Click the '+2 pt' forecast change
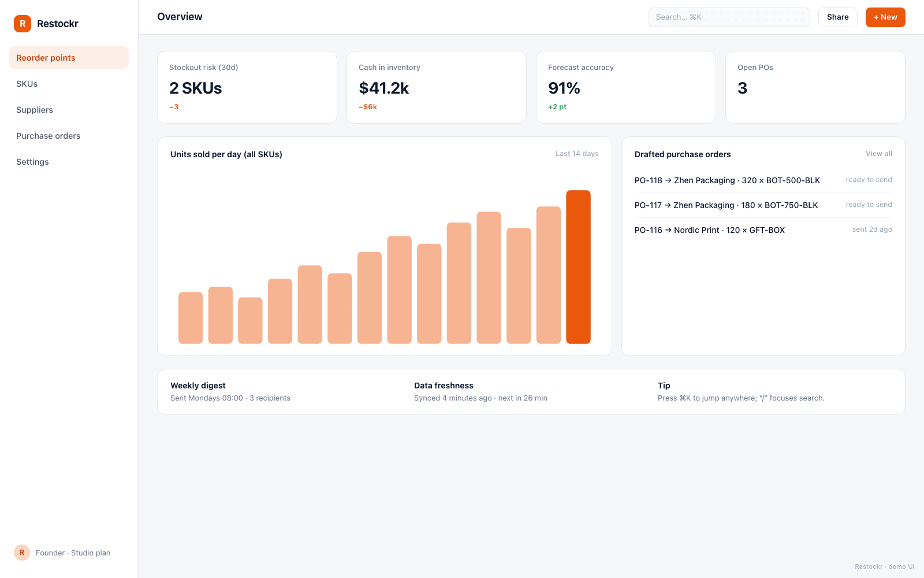924x578 pixels. tap(557, 107)
